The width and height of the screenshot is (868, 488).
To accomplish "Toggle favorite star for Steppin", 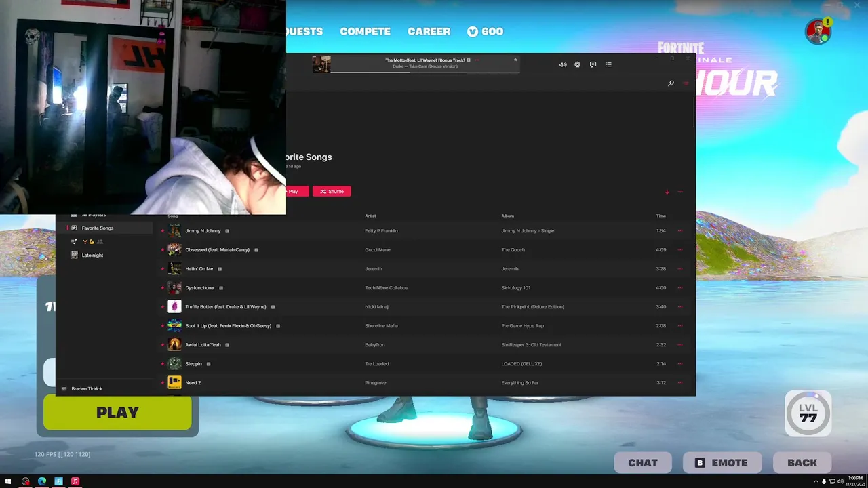I will click(163, 364).
